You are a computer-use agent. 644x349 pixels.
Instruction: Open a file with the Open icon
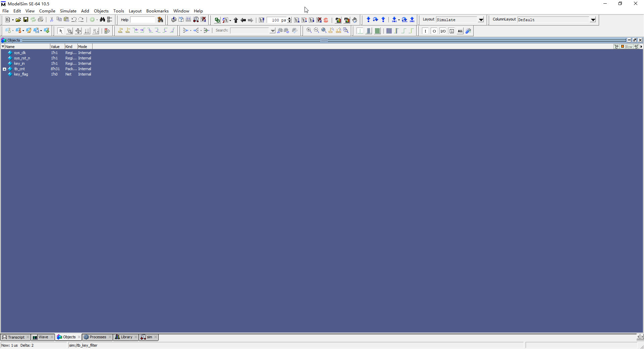click(x=18, y=20)
